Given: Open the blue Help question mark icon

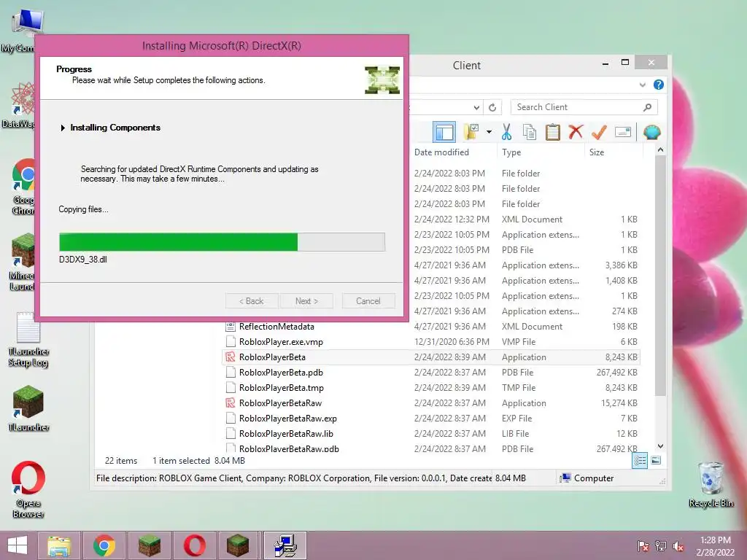Looking at the screenshot, I should click(659, 85).
